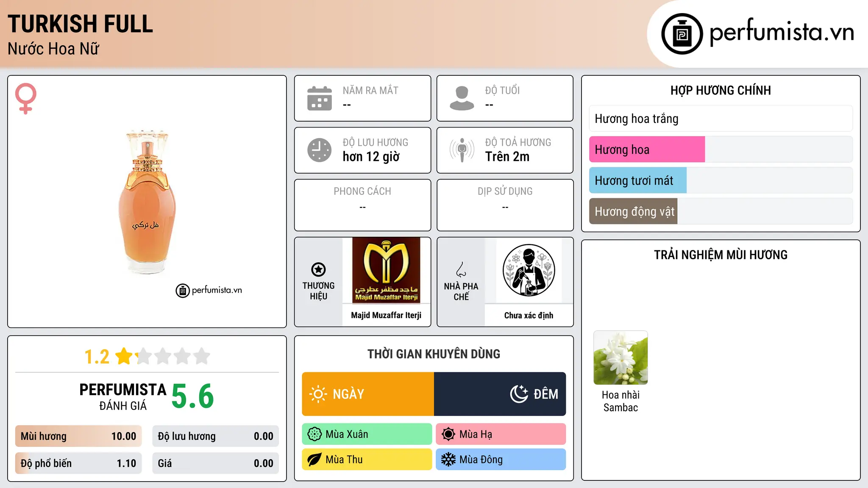Image resolution: width=868 pixels, height=488 pixels.
Task: Select the Mùa Xuân season button
Action: click(367, 434)
